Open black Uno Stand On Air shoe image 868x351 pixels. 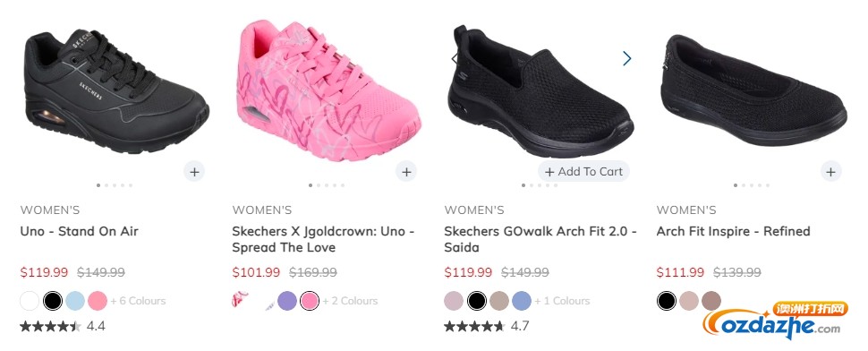[x=116, y=91]
